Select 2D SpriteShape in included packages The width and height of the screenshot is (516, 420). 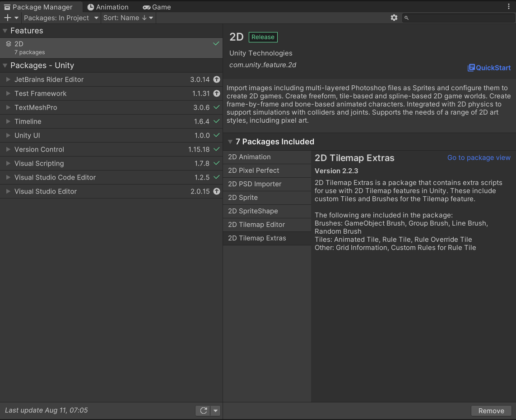(267, 211)
